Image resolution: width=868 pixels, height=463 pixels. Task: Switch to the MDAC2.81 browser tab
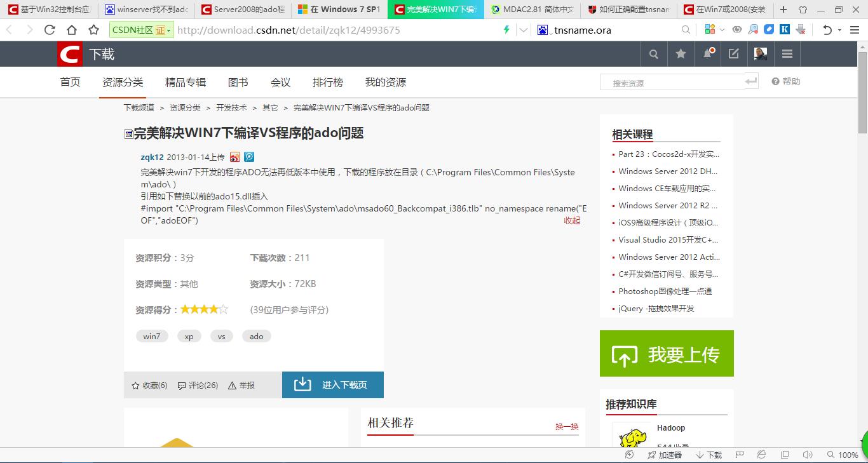click(x=532, y=10)
